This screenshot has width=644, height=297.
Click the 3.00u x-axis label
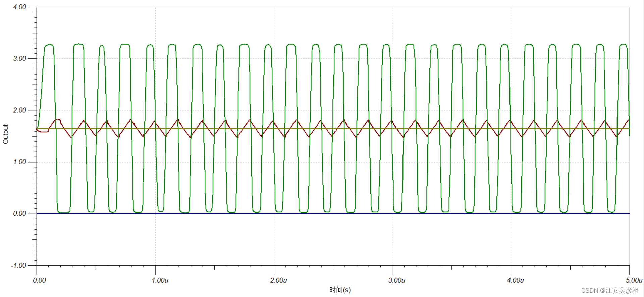pyautogui.click(x=397, y=280)
